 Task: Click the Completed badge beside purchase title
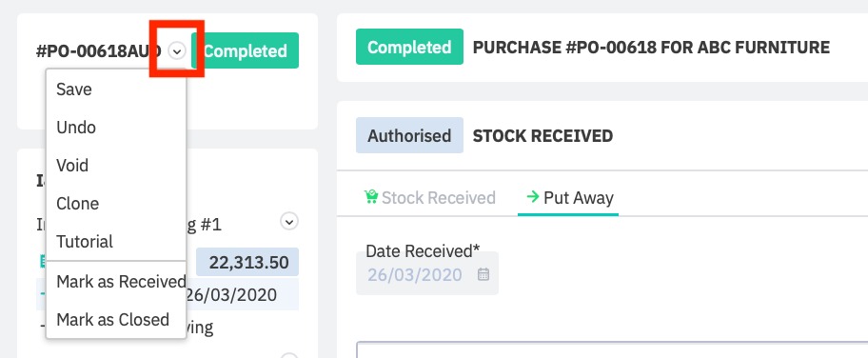409,47
